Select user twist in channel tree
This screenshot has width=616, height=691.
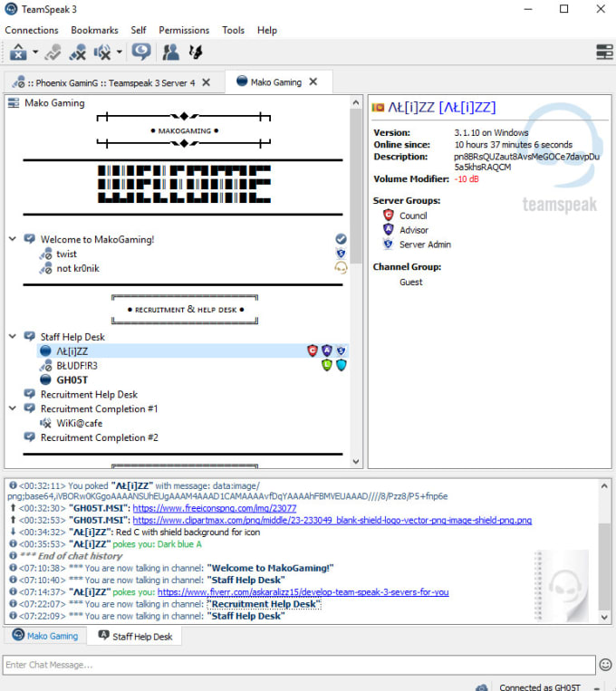click(x=66, y=254)
